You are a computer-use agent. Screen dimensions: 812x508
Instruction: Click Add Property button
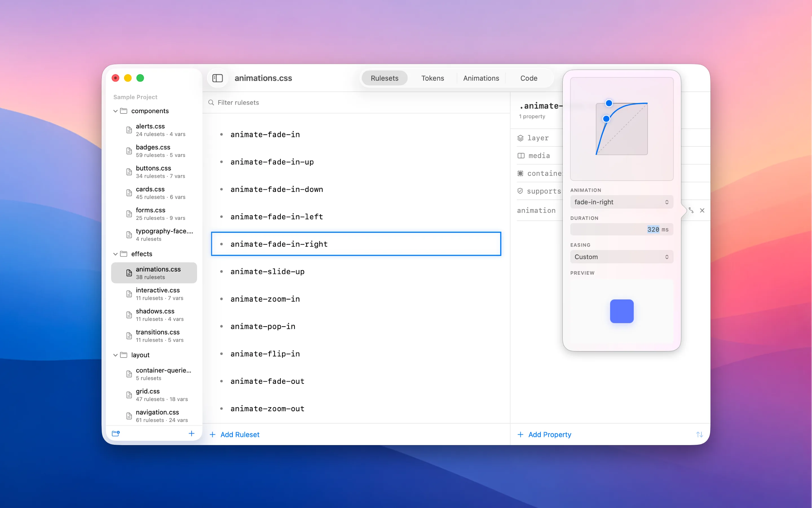click(544, 434)
